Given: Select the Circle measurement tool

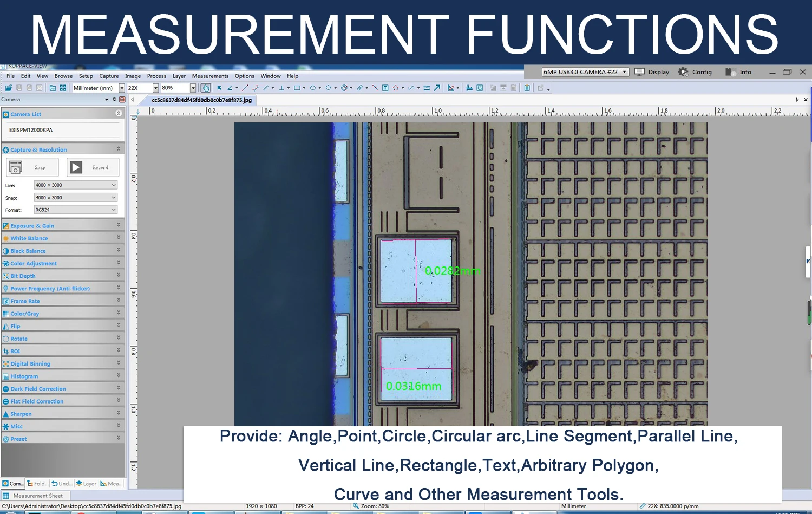Looking at the screenshot, I should (328, 88).
